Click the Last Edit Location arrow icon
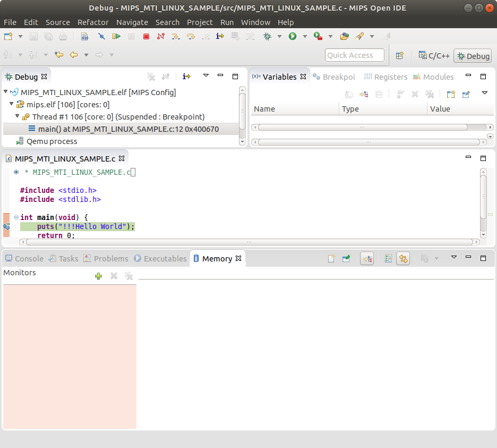The width and height of the screenshot is (497, 448). [x=58, y=55]
